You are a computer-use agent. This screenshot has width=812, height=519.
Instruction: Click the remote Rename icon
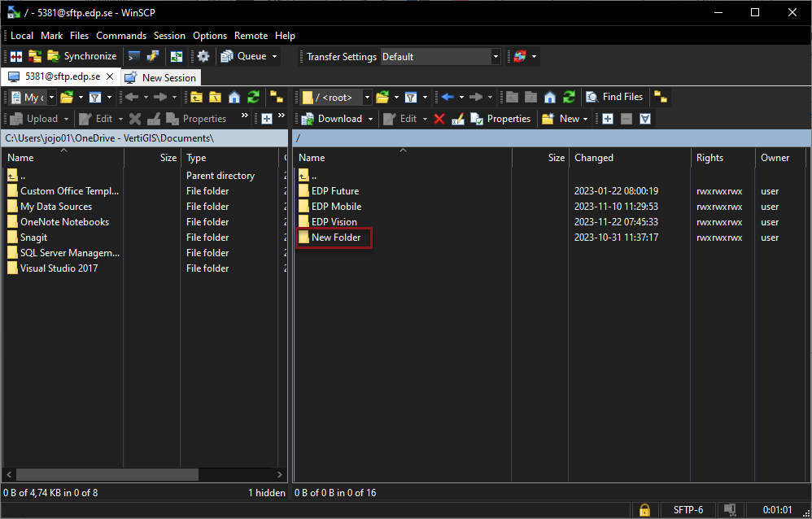point(458,119)
